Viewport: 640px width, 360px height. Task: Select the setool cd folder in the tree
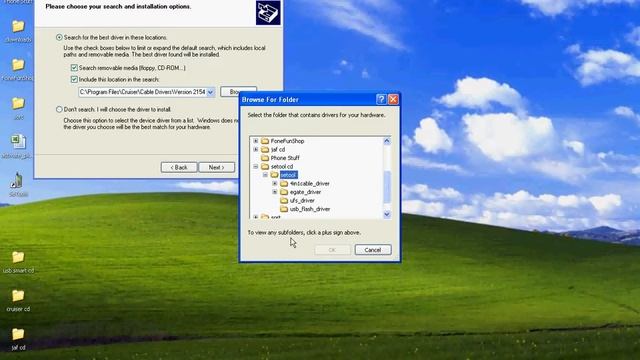pyautogui.click(x=282, y=167)
